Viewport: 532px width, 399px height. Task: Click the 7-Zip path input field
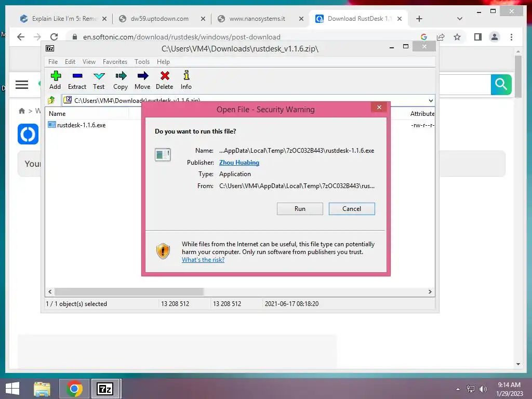click(244, 100)
